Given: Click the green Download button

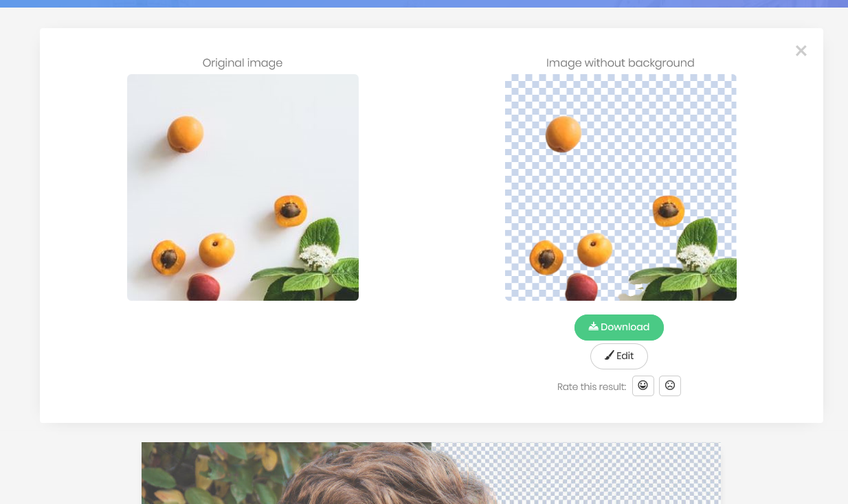Looking at the screenshot, I should [x=619, y=328].
